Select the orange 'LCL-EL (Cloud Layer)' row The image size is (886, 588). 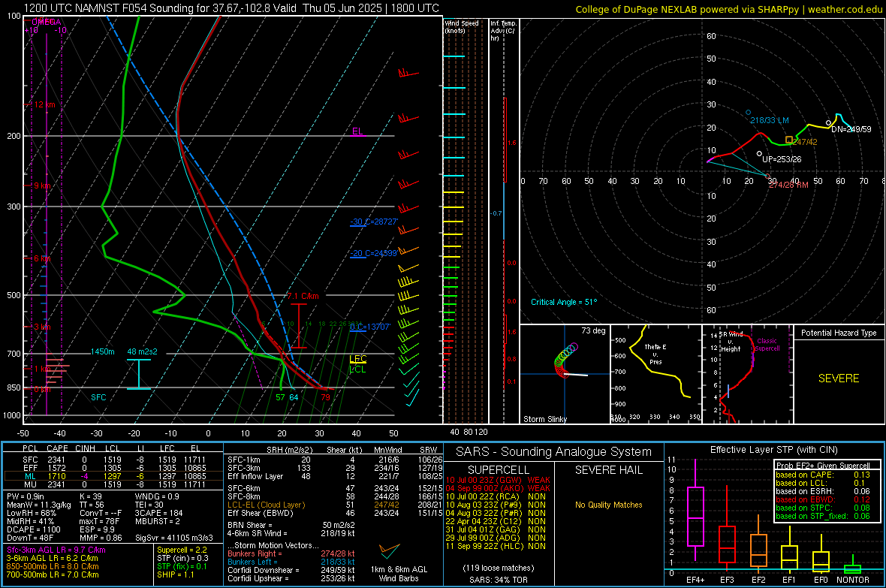[335, 505]
